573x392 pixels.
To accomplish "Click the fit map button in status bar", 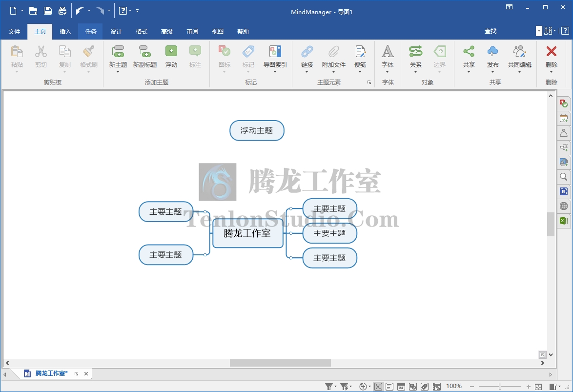I will pos(538,387).
